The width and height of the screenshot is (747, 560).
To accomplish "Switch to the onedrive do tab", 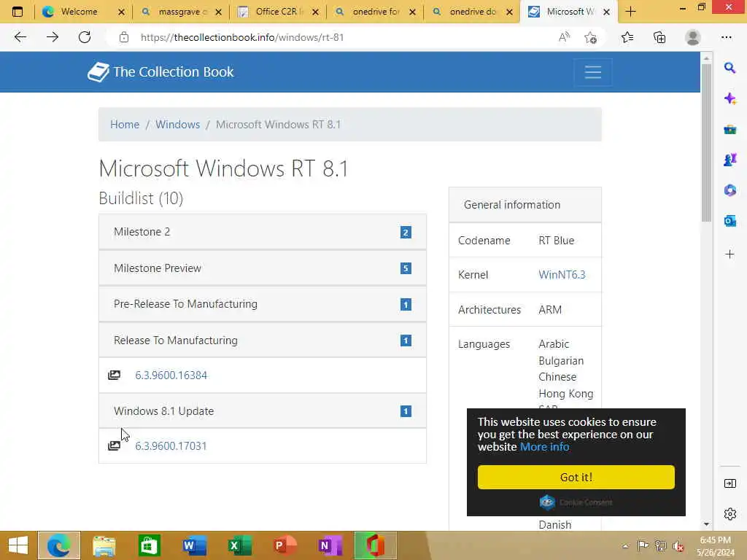I will pos(473,12).
